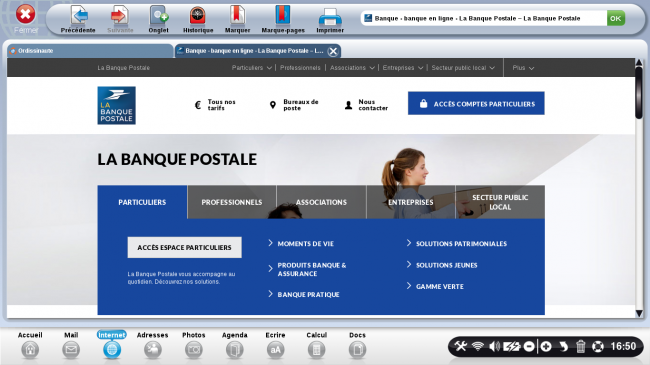
Task: Bookmark this page with Marquer
Action: [x=237, y=19]
